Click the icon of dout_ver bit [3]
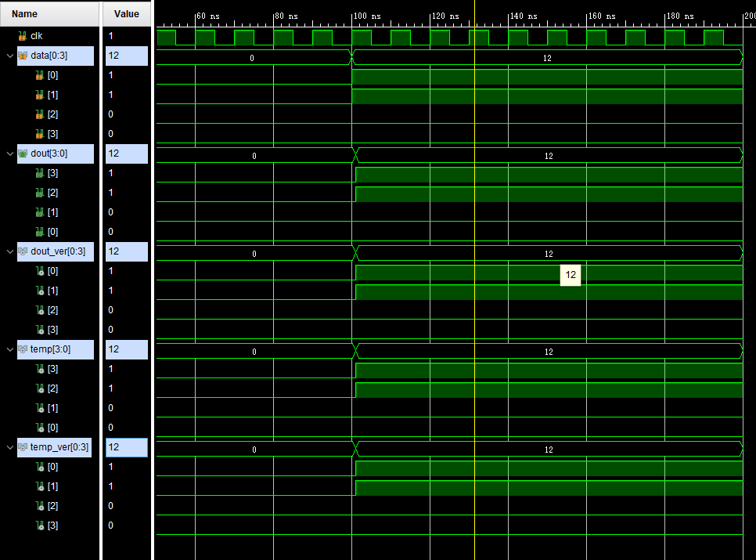756x560 pixels. coord(40,330)
